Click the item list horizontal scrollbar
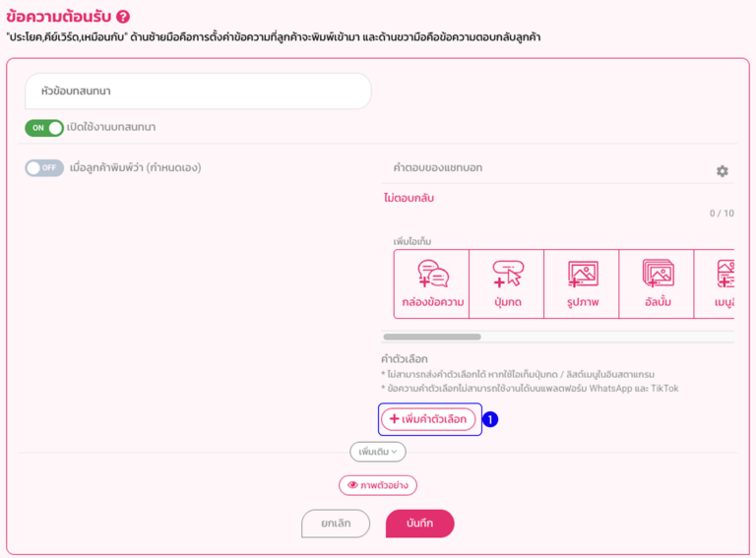 pyautogui.click(x=431, y=337)
